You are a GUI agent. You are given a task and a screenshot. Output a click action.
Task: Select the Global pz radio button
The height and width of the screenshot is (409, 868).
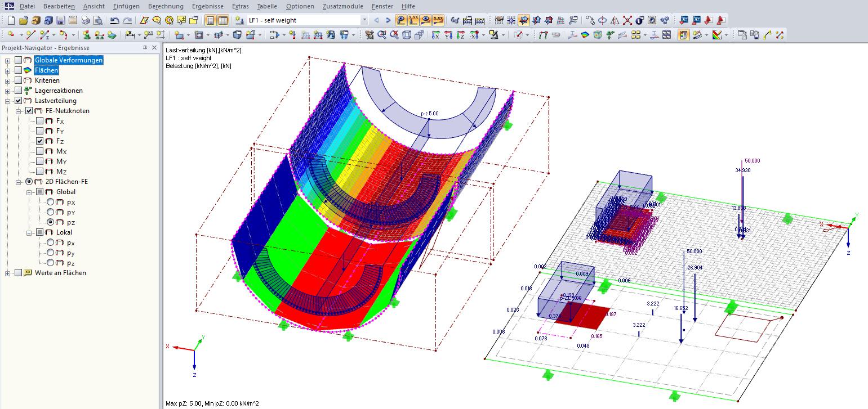tap(50, 221)
